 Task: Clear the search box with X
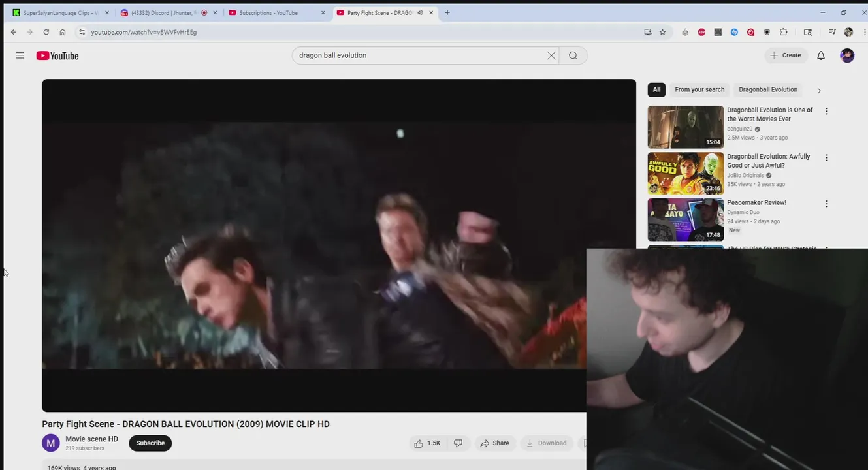(x=551, y=55)
